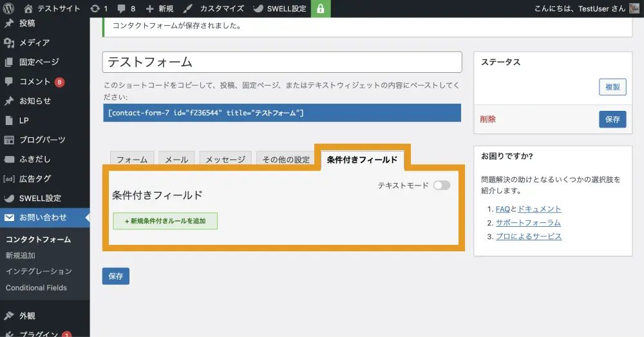Switch to the その他の設定 tab
644x337 pixels.
pyautogui.click(x=286, y=160)
